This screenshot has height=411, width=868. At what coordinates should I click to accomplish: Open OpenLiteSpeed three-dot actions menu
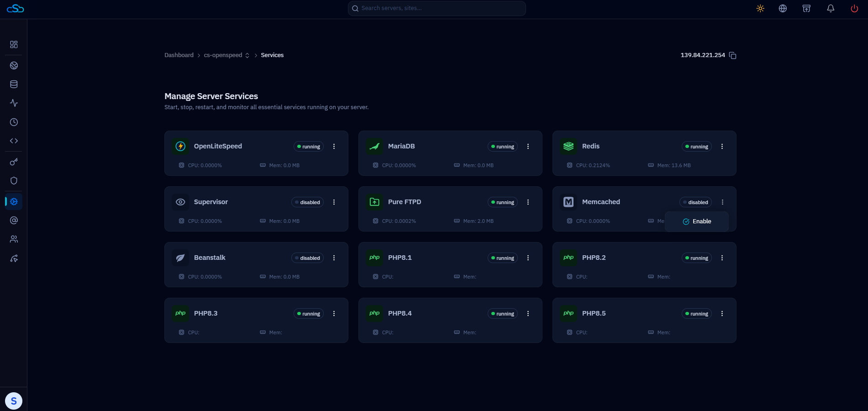tap(334, 146)
